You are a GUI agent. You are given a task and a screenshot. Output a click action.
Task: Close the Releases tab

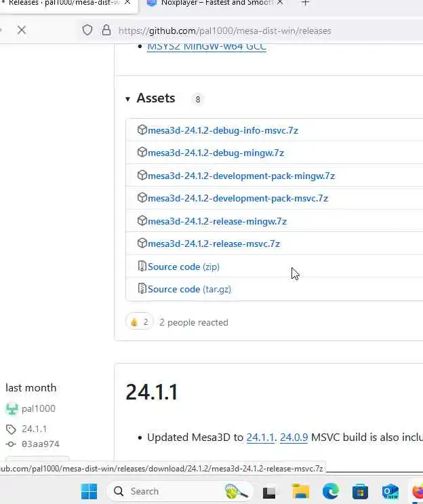point(127,3)
